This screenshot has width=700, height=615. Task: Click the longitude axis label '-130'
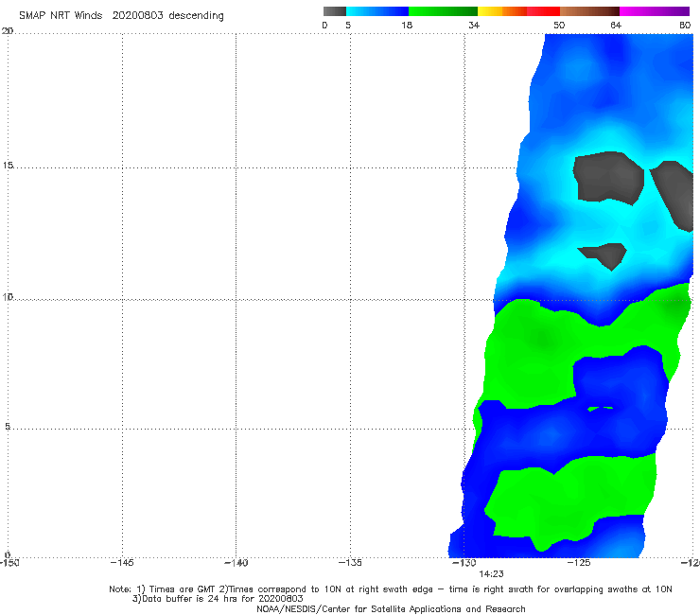pyautogui.click(x=464, y=563)
